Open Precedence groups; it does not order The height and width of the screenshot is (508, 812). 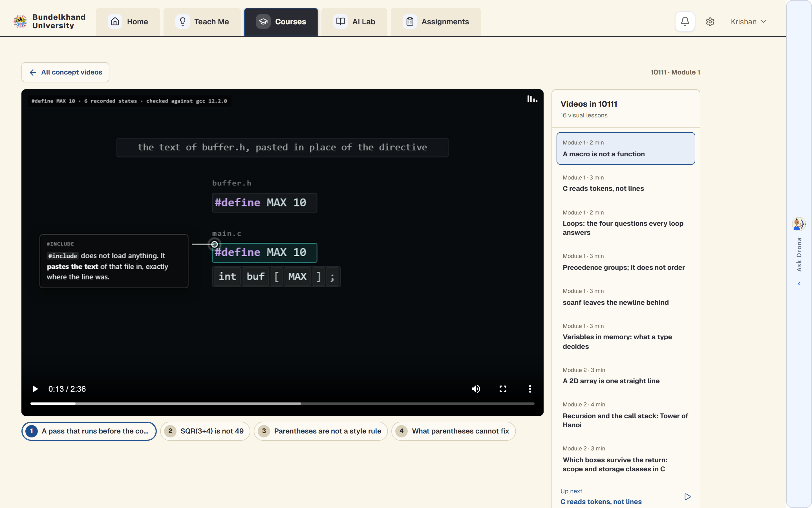tap(625, 262)
